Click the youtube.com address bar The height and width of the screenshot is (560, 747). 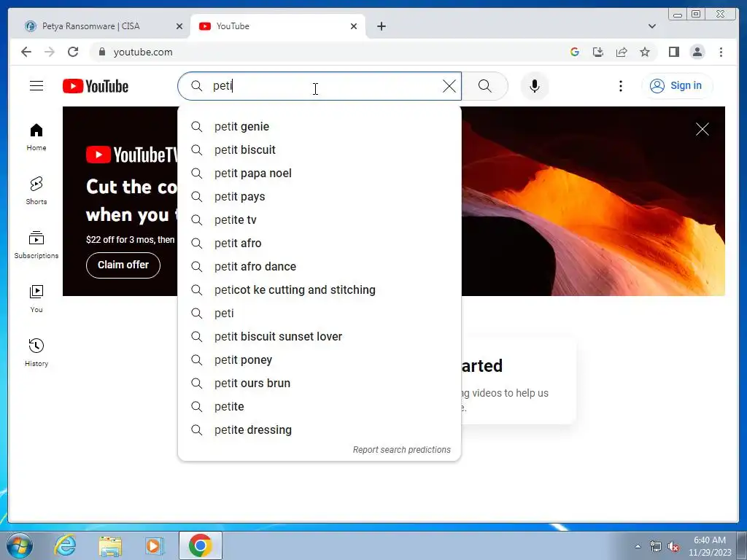[329, 52]
